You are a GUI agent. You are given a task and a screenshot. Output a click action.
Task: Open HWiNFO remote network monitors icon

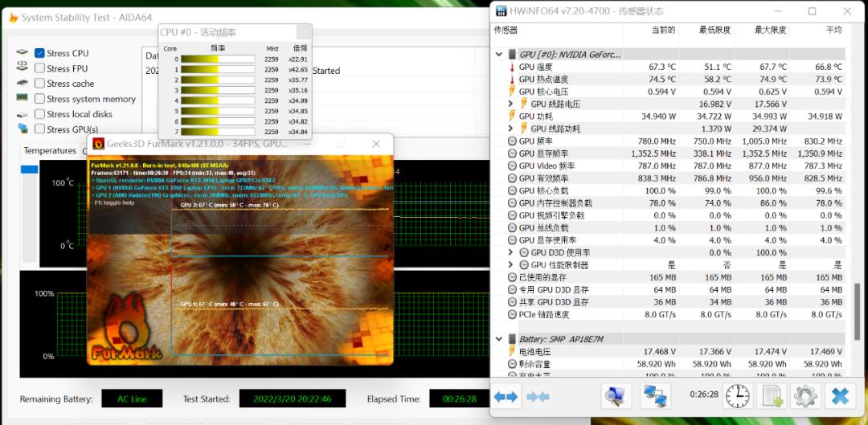(656, 396)
